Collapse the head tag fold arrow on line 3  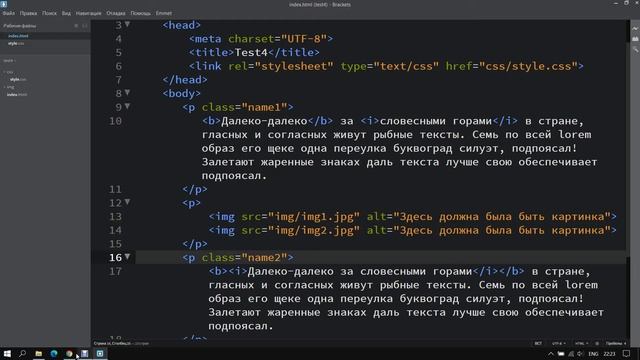click(127, 24)
